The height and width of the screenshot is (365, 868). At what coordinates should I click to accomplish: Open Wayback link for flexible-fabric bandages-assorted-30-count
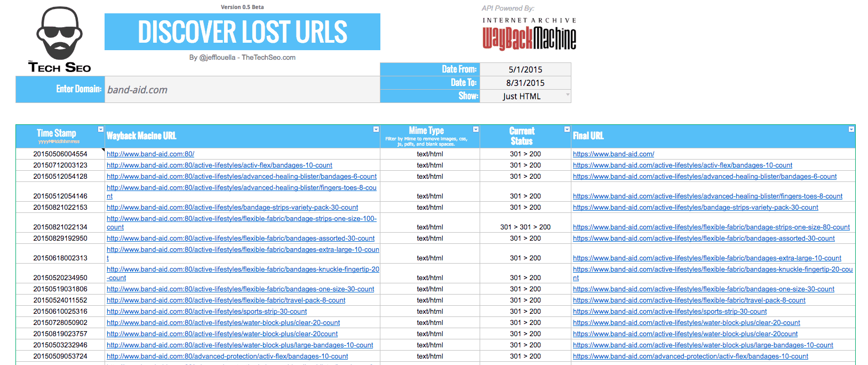pyautogui.click(x=241, y=239)
